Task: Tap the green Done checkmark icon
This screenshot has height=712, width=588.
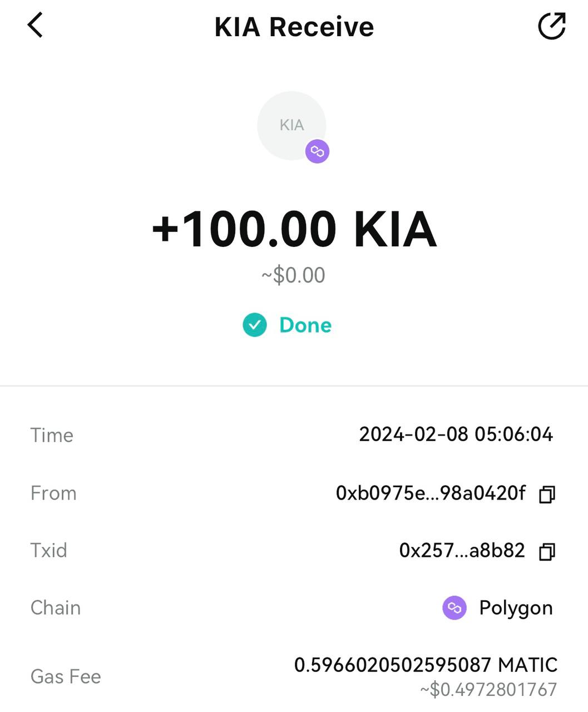Action: (255, 325)
